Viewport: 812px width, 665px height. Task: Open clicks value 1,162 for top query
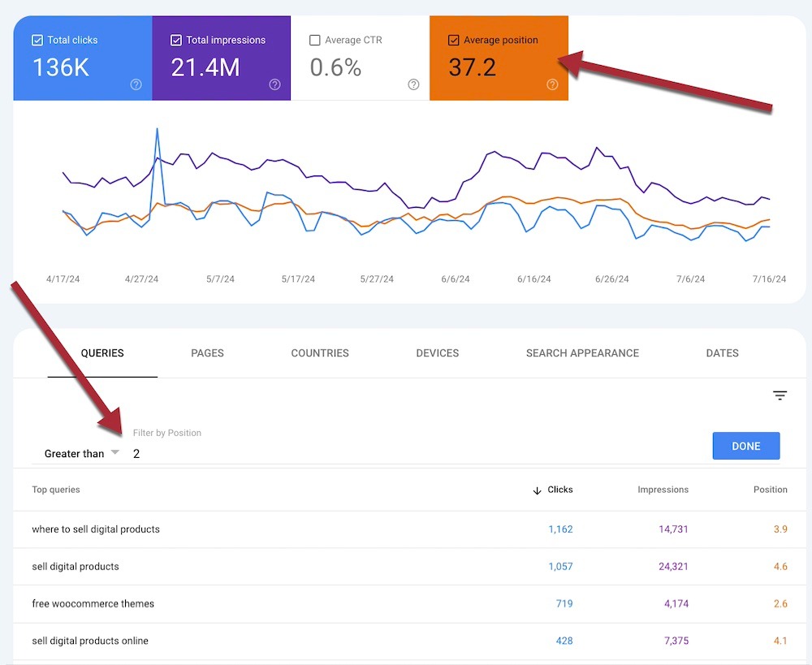tap(561, 529)
